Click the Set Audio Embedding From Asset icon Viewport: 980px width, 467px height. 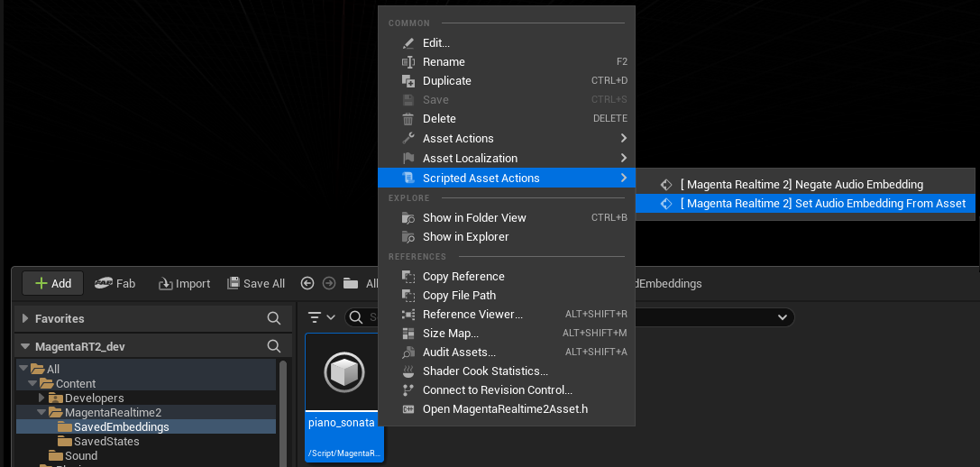[x=666, y=203]
